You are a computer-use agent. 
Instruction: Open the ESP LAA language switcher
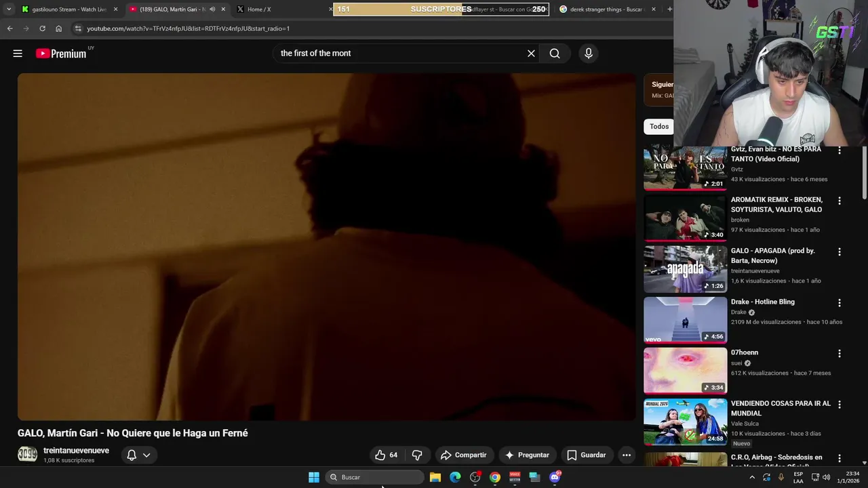[x=798, y=477]
